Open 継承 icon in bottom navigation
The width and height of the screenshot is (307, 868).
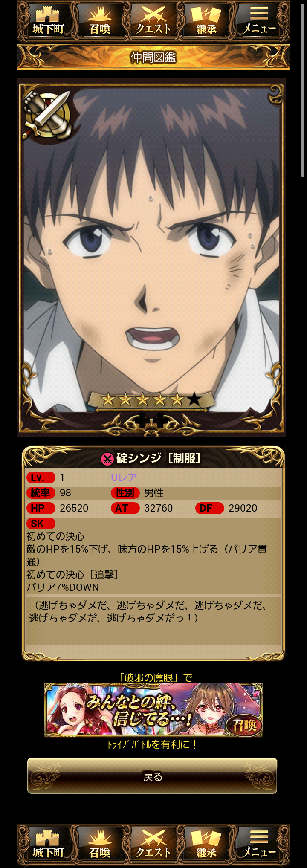pyautogui.click(x=206, y=845)
